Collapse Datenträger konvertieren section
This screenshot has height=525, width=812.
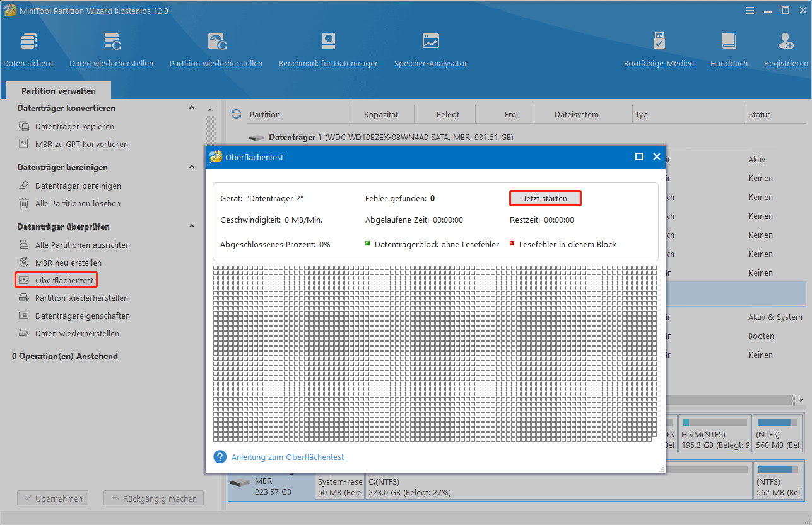(x=192, y=108)
